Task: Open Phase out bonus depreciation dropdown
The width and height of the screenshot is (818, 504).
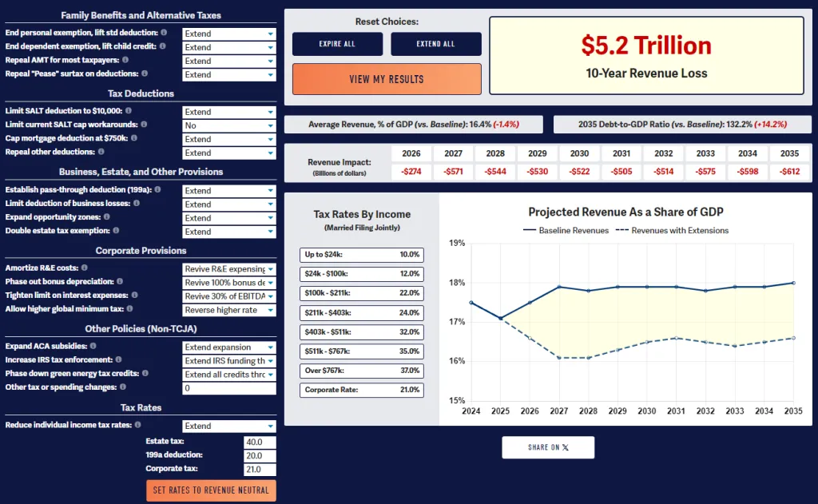Action: [x=229, y=282]
